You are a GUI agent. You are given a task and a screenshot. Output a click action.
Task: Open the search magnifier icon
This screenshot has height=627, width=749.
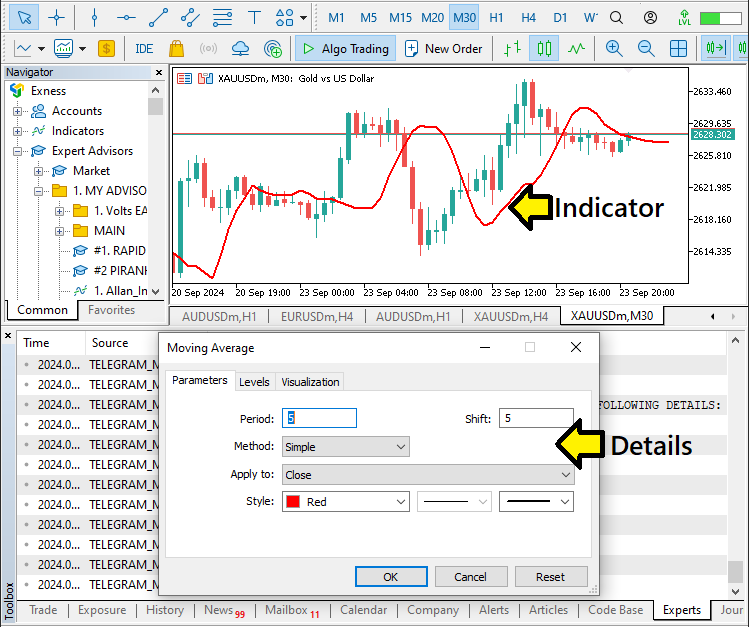[616, 18]
